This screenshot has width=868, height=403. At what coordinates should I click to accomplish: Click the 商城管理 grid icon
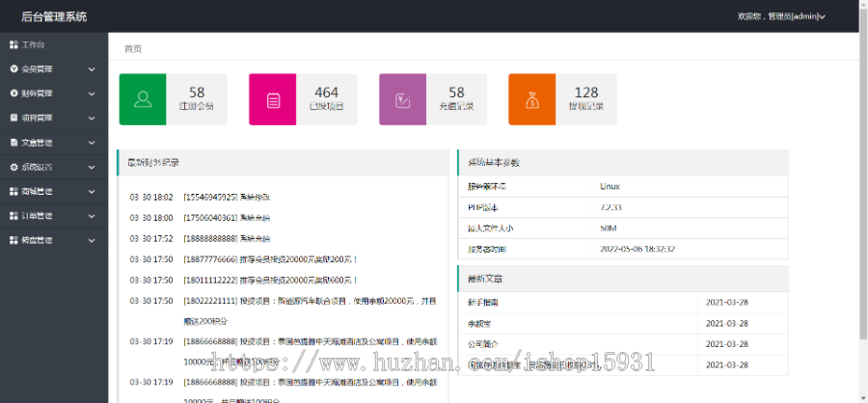pyautogui.click(x=14, y=192)
